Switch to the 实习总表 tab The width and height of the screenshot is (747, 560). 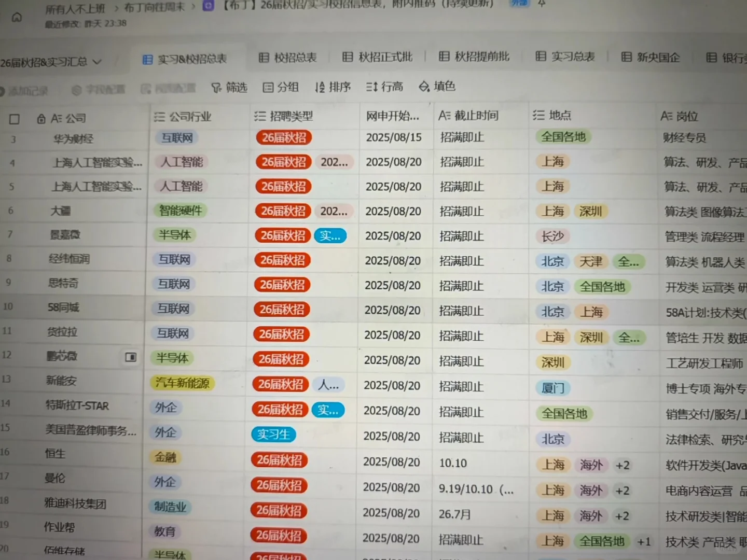[565, 56]
